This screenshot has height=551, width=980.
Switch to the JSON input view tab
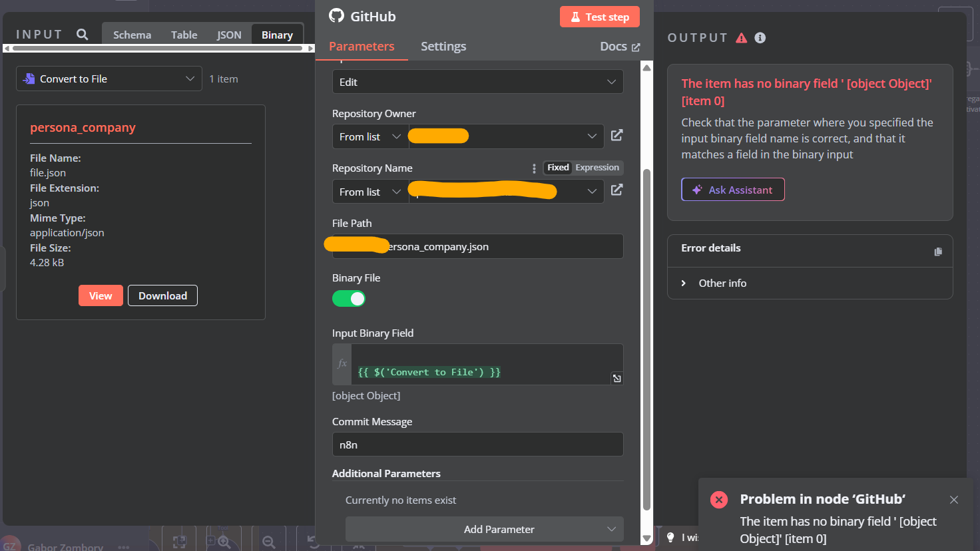click(x=229, y=35)
